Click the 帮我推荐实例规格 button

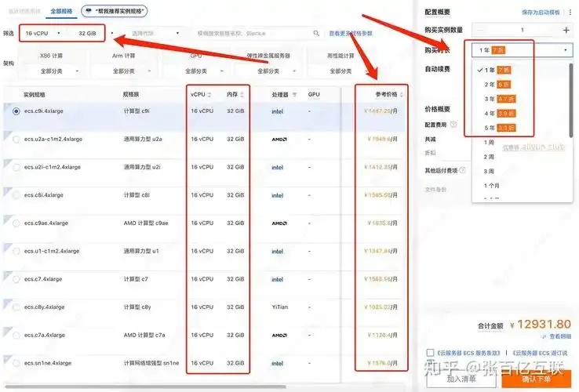[x=115, y=12]
